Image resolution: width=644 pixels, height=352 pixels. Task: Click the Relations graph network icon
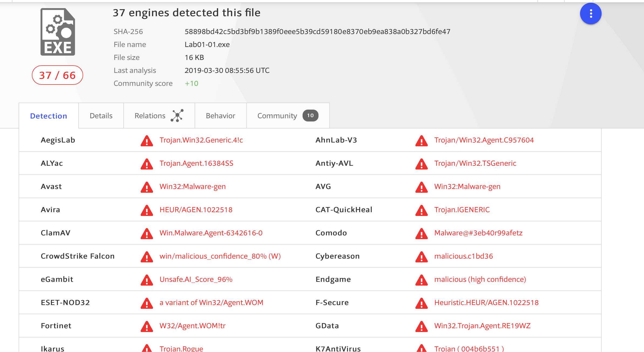[x=177, y=116]
